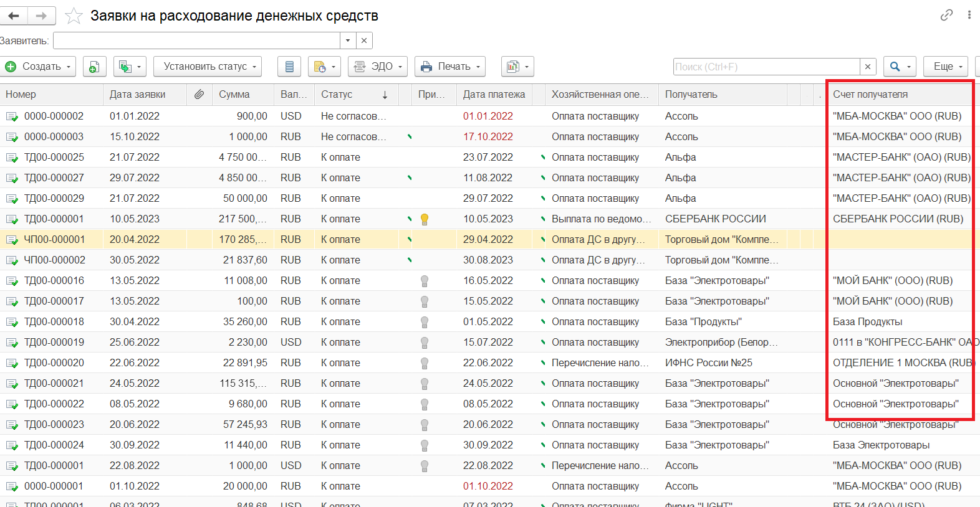Sort by the Сумма column header
The image size is (980, 507).
pyautogui.click(x=243, y=95)
